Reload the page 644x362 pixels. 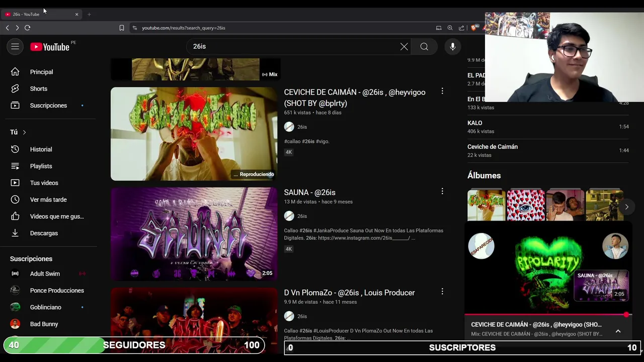click(x=28, y=28)
